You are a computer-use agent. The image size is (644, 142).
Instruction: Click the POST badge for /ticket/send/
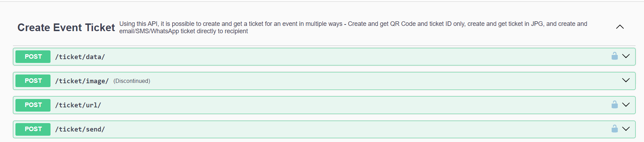click(33, 129)
